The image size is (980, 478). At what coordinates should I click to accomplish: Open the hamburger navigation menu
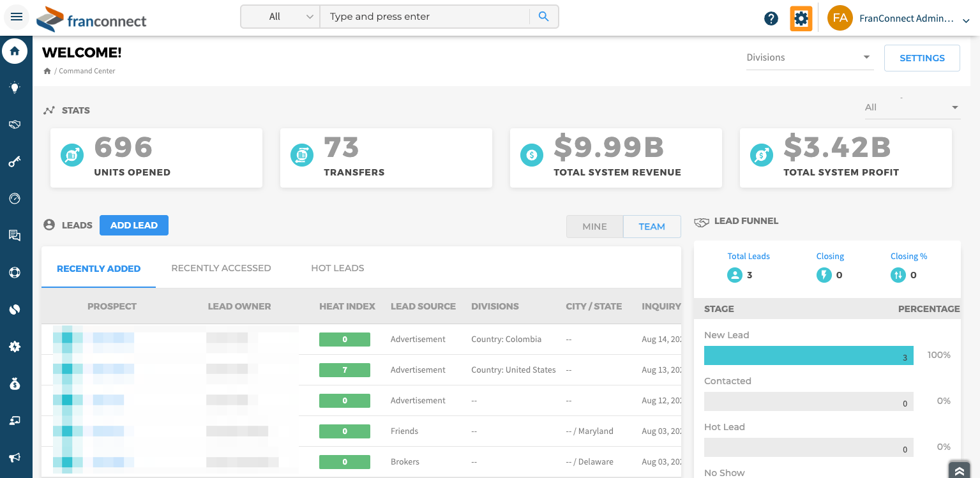[x=17, y=17]
